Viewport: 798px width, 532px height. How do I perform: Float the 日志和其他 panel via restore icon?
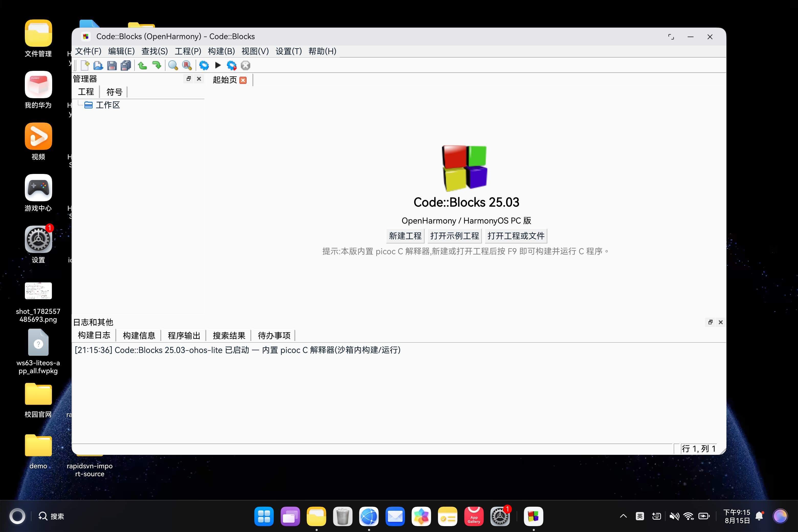point(711,322)
